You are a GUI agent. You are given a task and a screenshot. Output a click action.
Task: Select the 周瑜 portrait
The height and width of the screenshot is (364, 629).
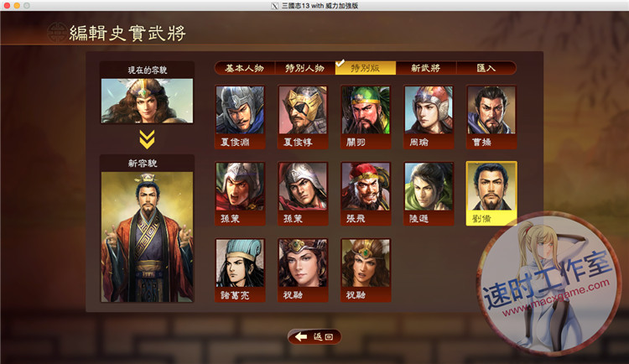coord(429,117)
